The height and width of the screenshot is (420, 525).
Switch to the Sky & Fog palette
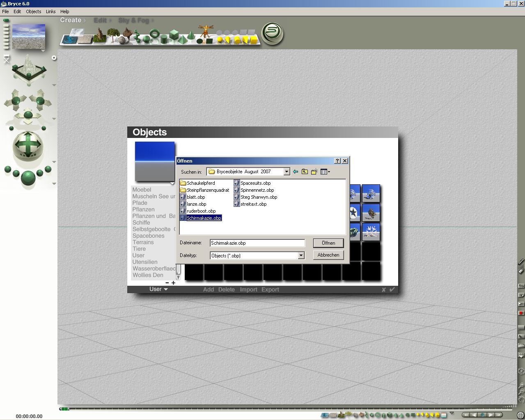click(x=133, y=20)
